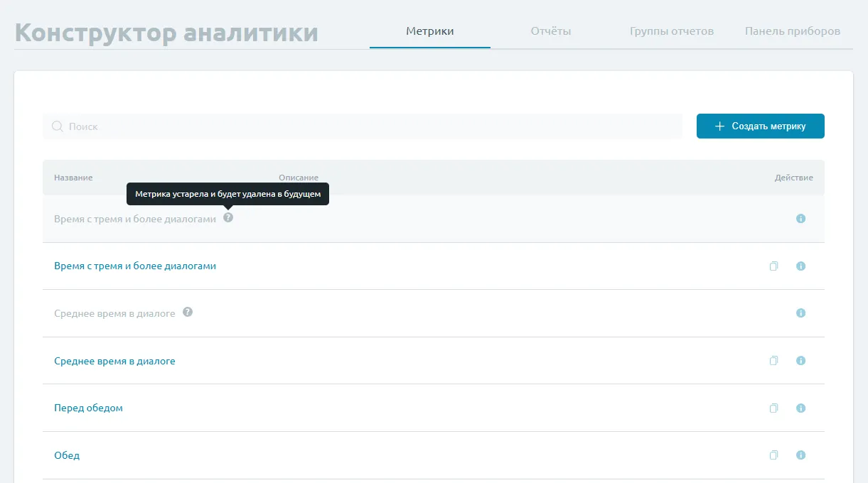
Task: Duplicate the Обед metric with copy icon
Action: pyautogui.click(x=774, y=455)
